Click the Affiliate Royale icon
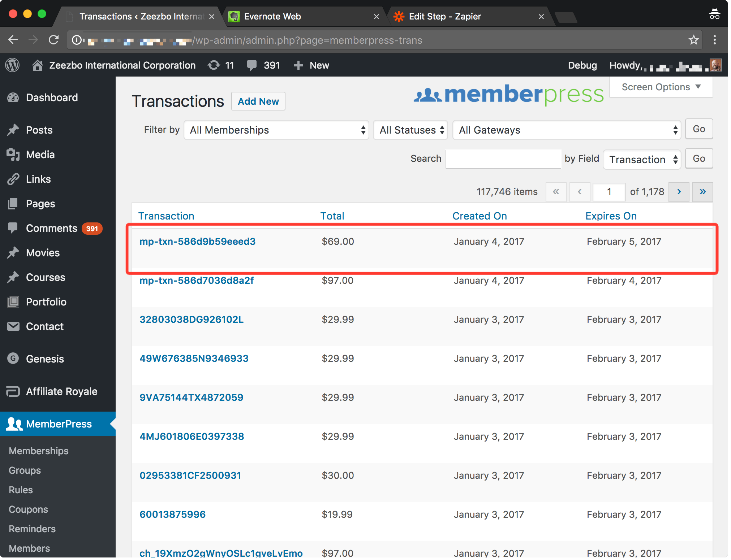This screenshot has width=731, height=560. (13, 391)
